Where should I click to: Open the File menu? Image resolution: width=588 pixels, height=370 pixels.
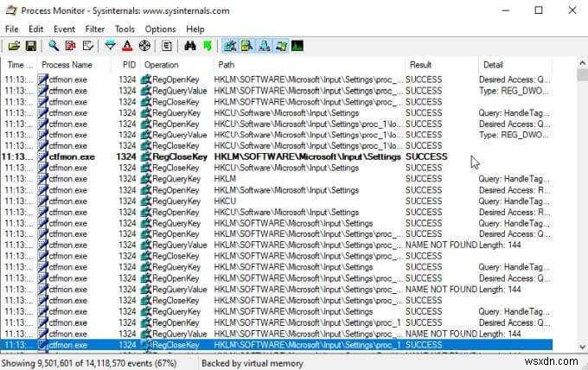(x=11, y=29)
